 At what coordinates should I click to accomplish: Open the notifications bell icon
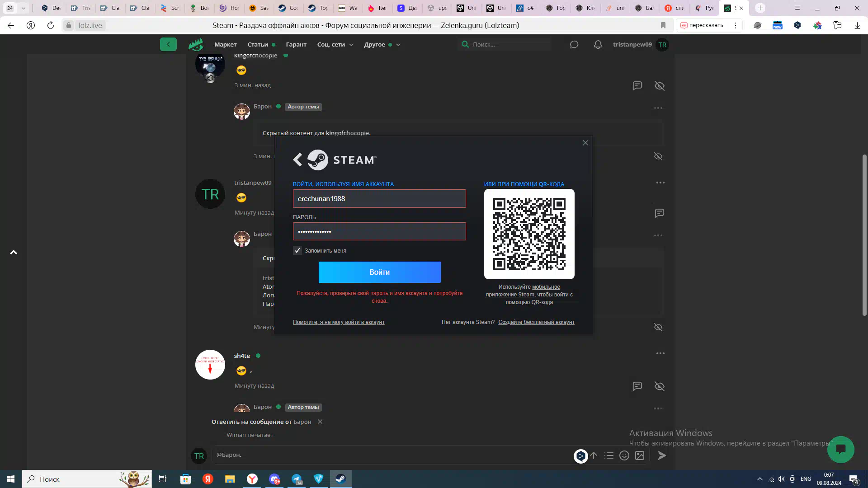point(598,44)
